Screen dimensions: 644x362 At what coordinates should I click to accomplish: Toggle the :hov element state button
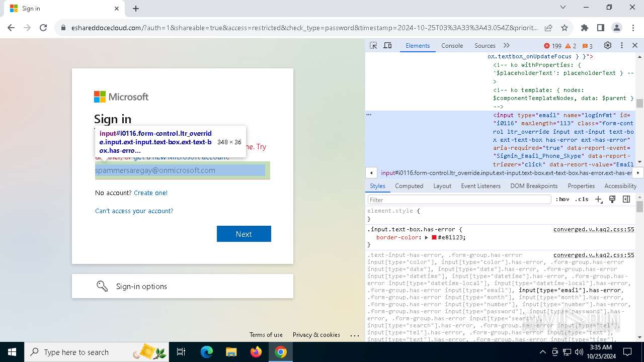pyautogui.click(x=562, y=199)
